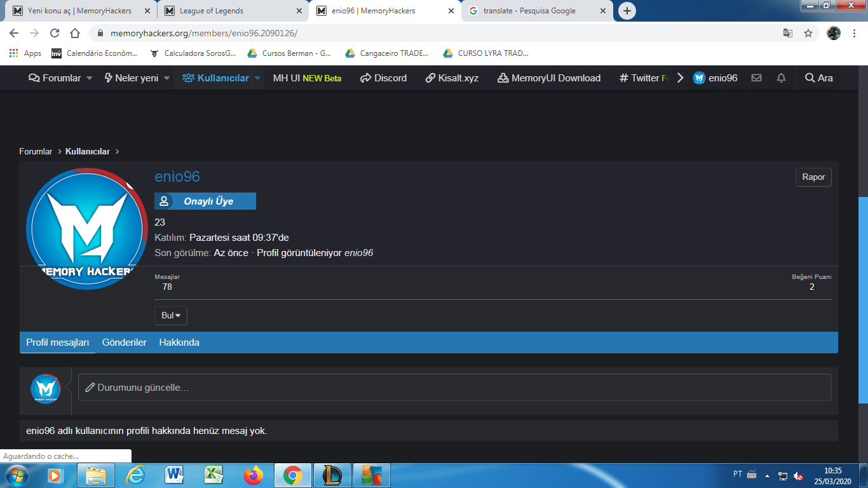868x488 pixels.
Task: Reload the current page
Action: pyautogui.click(x=55, y=33)
